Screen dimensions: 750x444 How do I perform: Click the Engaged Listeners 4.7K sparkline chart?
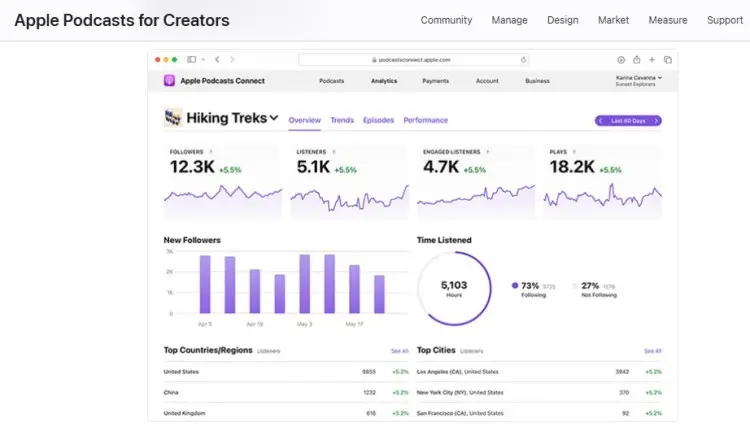[x=476, y=200]
